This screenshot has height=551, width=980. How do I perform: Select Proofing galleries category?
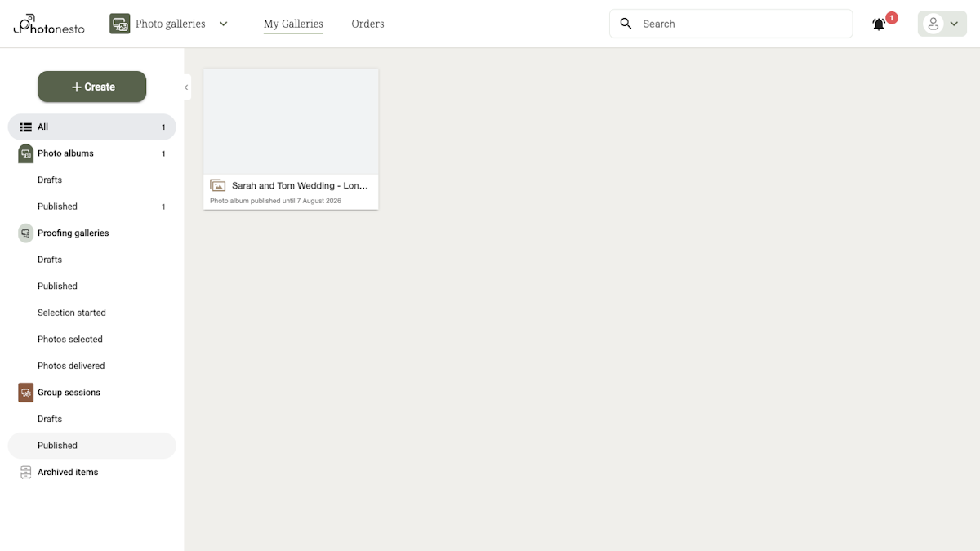coord(92,233)
